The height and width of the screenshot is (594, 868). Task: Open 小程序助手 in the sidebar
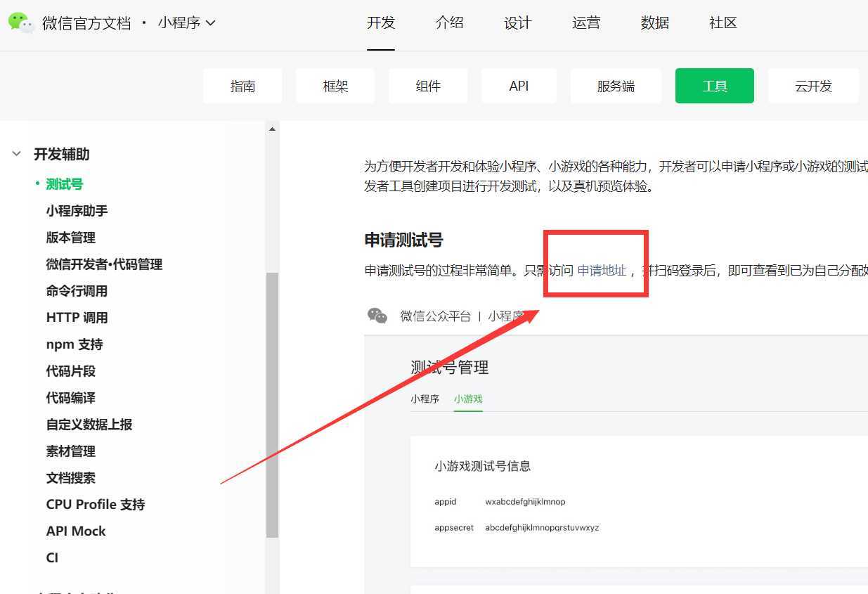[x=77, y=211]
